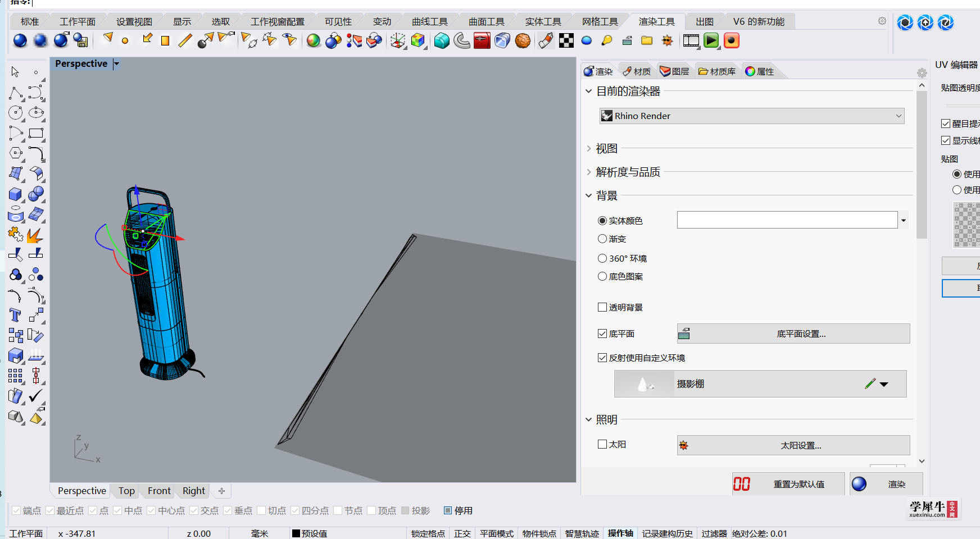
Task: Click the 摄影棚 environment thumbnail
Action: coord(645,384)
